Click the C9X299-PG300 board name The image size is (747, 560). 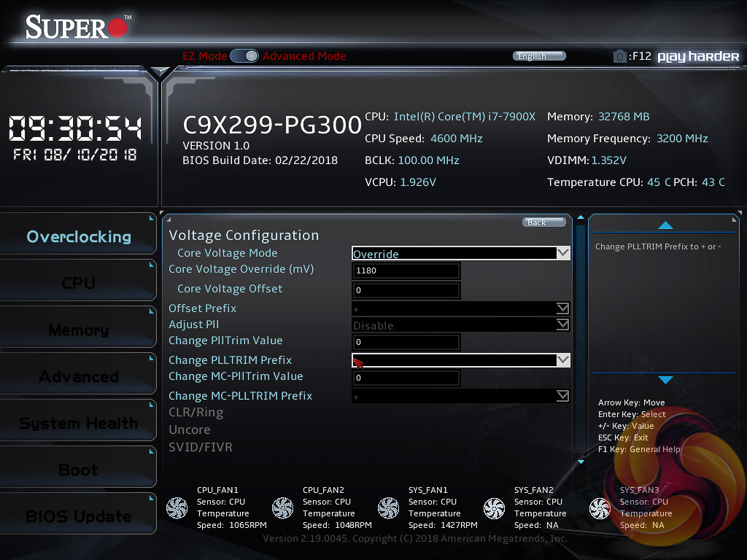pyautogui.click(x=272, y=125)
